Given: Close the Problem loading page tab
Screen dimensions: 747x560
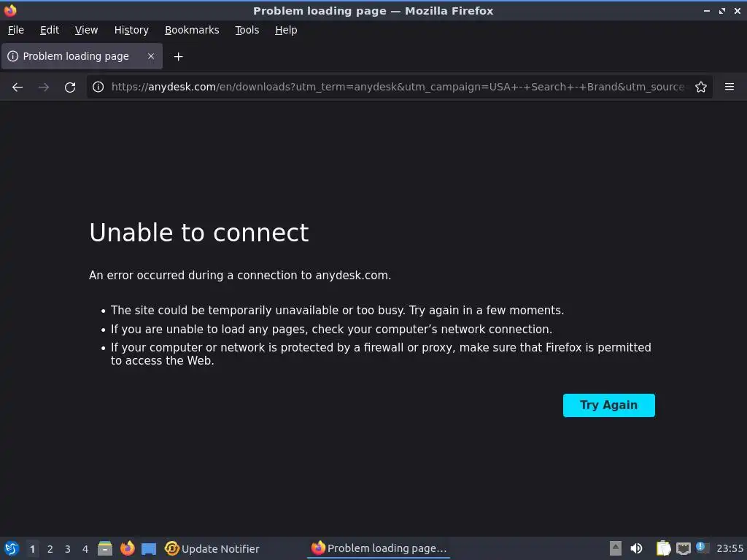Looking at the screenshot, I should (x=151, y=56).
